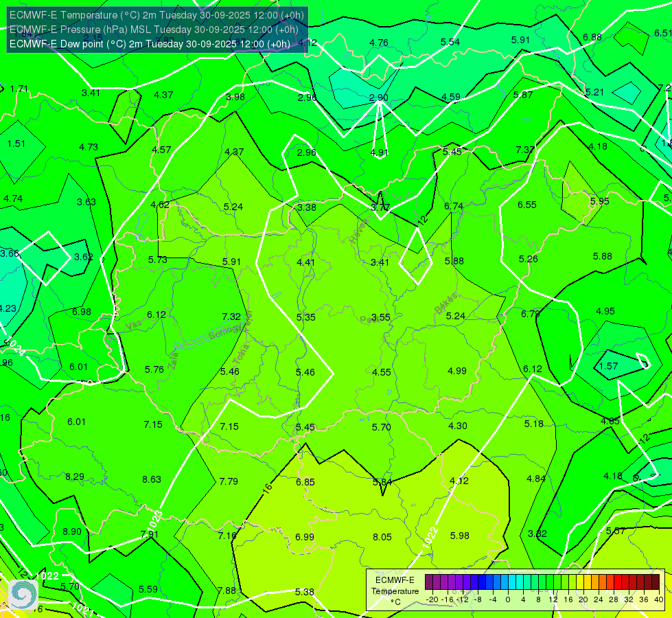The height and width of the screenshot is (618, 672).
Task: Select the ECMWF-E Pressure MSL layer title
Action: [154, 30]
